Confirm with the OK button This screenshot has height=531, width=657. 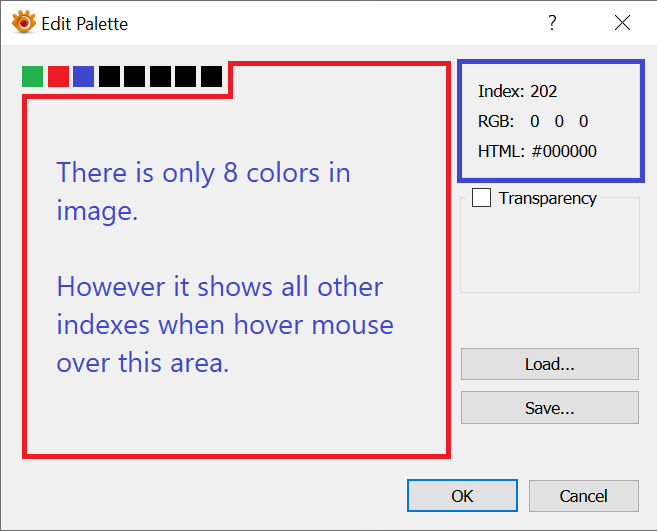coord(462,496)
